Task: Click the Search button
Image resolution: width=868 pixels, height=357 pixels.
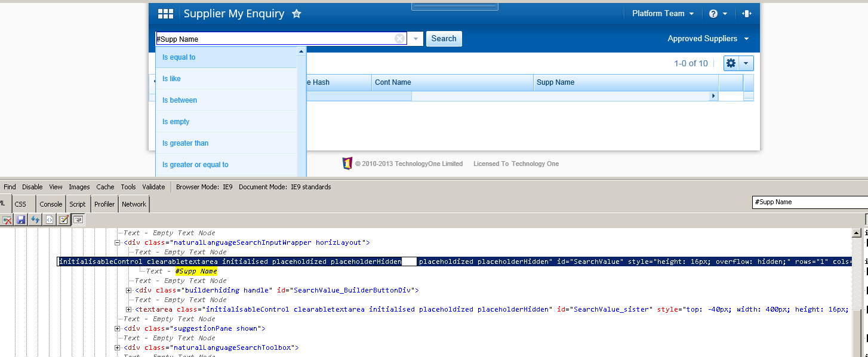Action: [444, 39]
